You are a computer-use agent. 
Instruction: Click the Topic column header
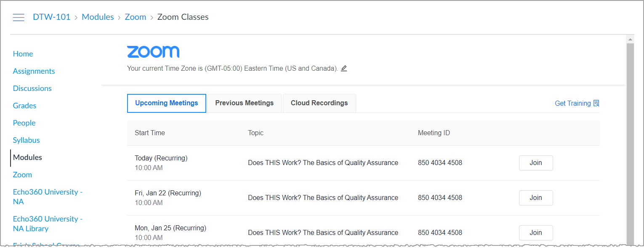(255, 133)
